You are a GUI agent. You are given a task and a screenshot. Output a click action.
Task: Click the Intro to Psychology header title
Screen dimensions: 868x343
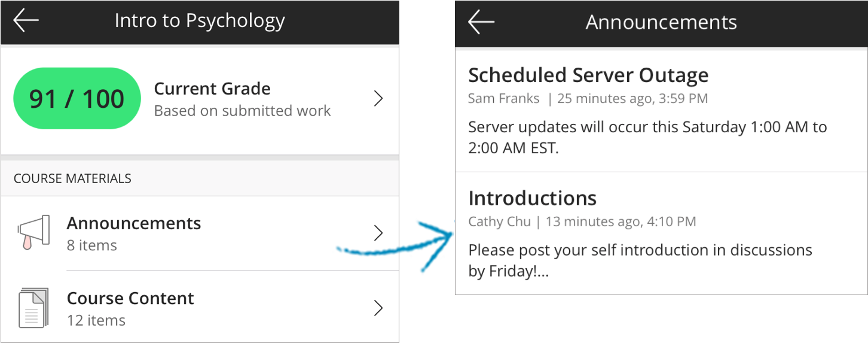pyautogui.click(x=200, y=21)
